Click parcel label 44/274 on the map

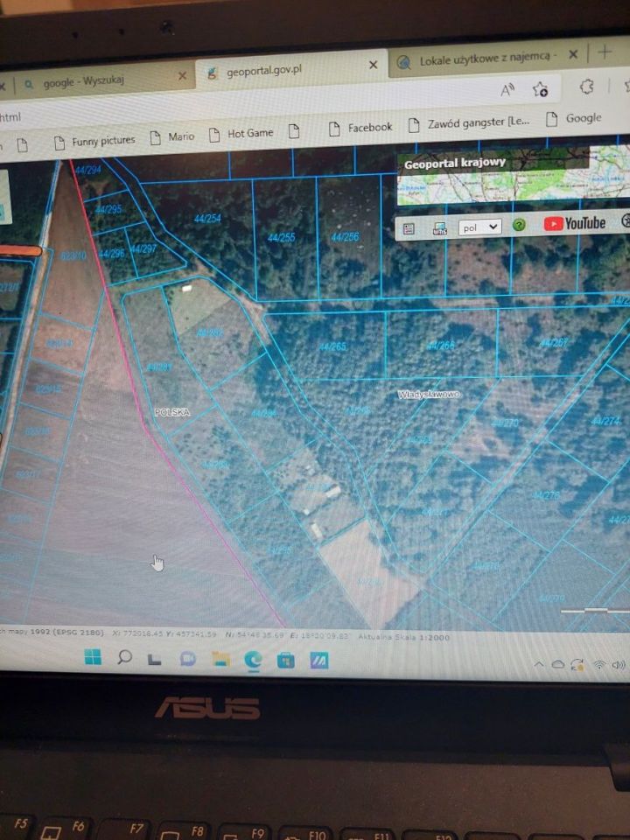click(x=605, y=421)
